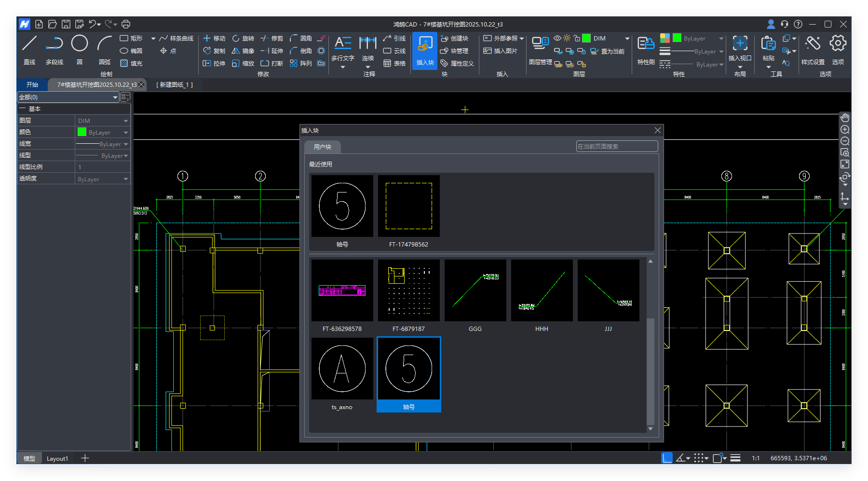This screenshot has height=481, width=868.
Task: Click the Mirror (镜像) tool
Action: pyautogui.click(x=243, y=51)
